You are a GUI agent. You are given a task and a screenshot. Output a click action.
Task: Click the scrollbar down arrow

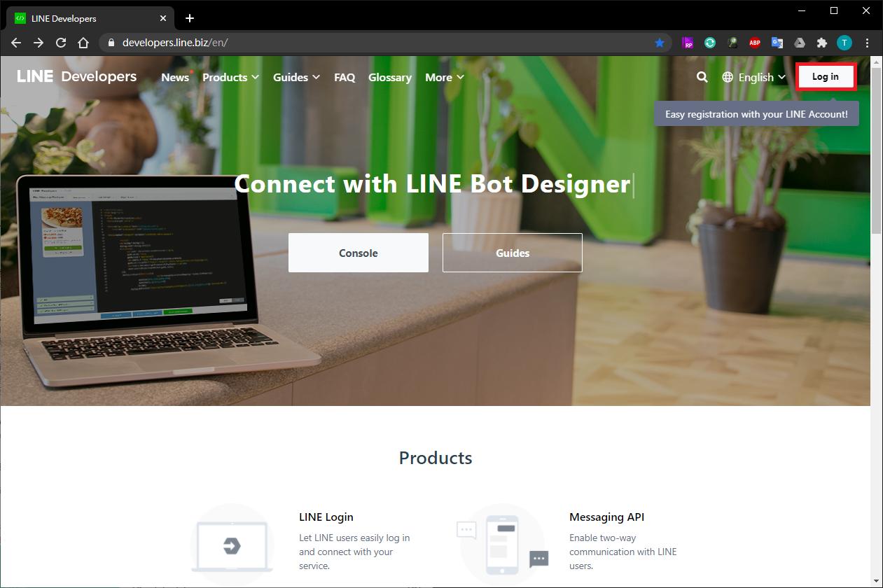pos(877,581)
